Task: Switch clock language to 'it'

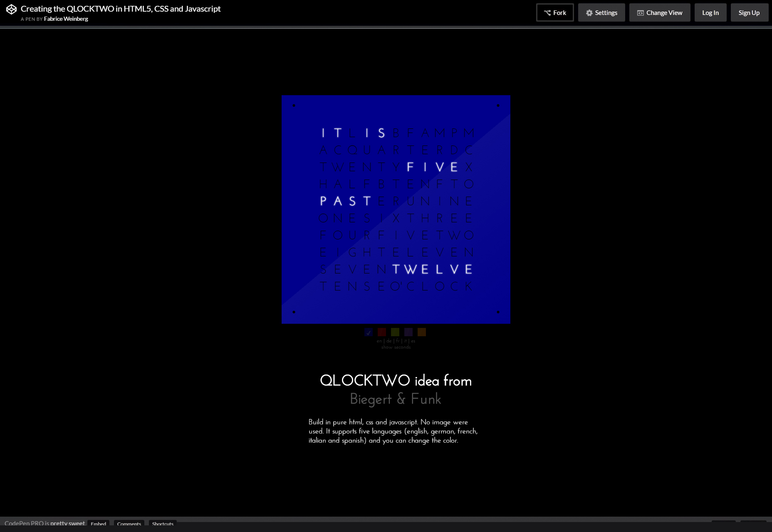Action: [x=405, y=341]
